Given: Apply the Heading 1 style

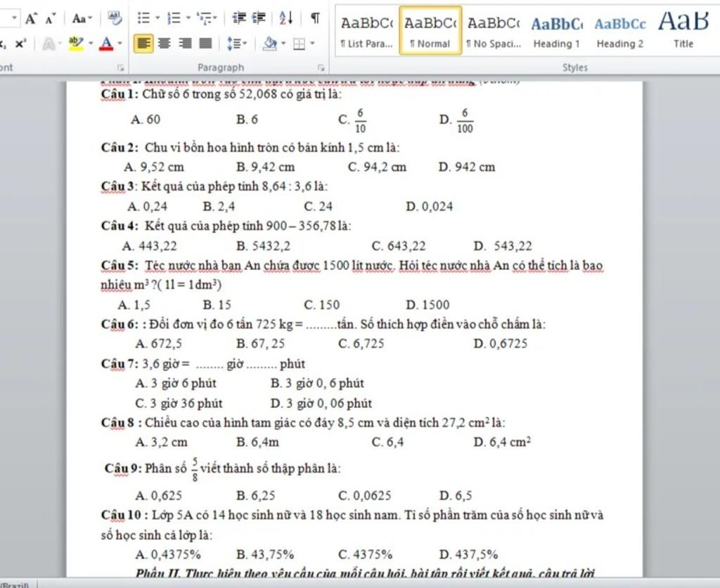Looking at the screenshot, I should point(557,32).
